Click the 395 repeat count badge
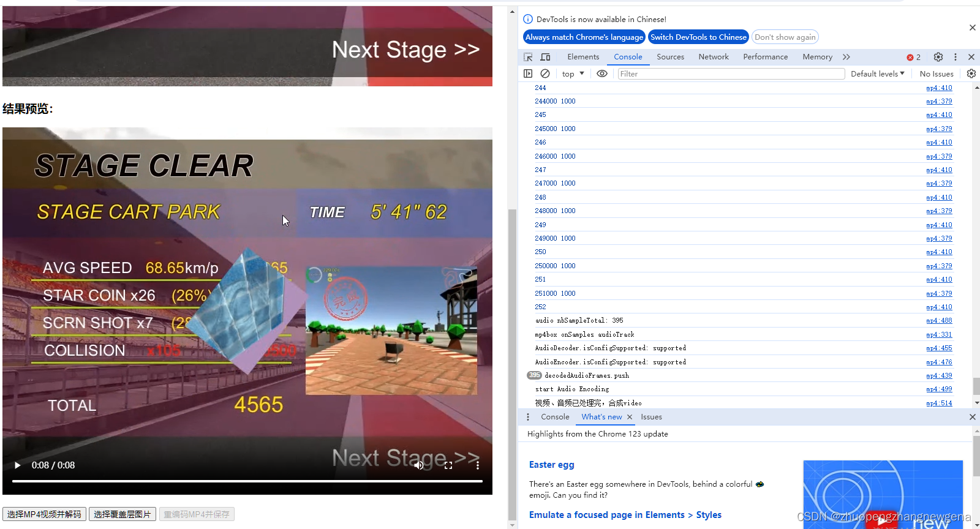The image size is (980, 529). (x=534, y=375)
